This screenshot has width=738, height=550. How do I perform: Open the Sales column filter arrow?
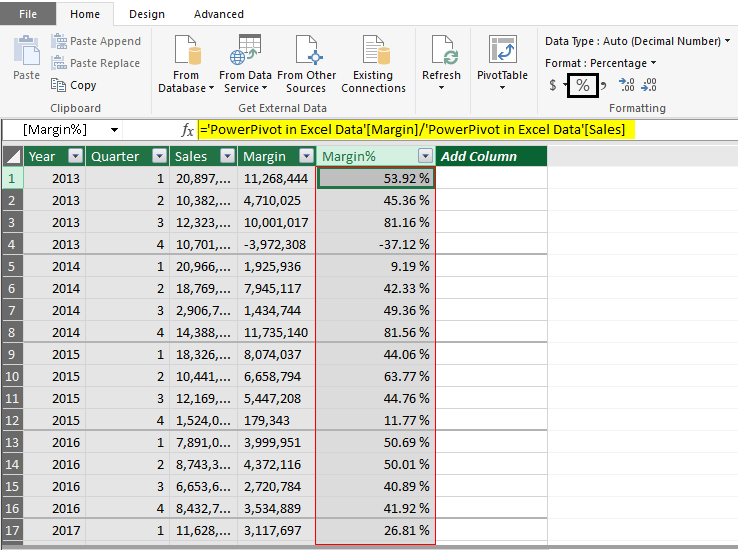coord(226,156)
